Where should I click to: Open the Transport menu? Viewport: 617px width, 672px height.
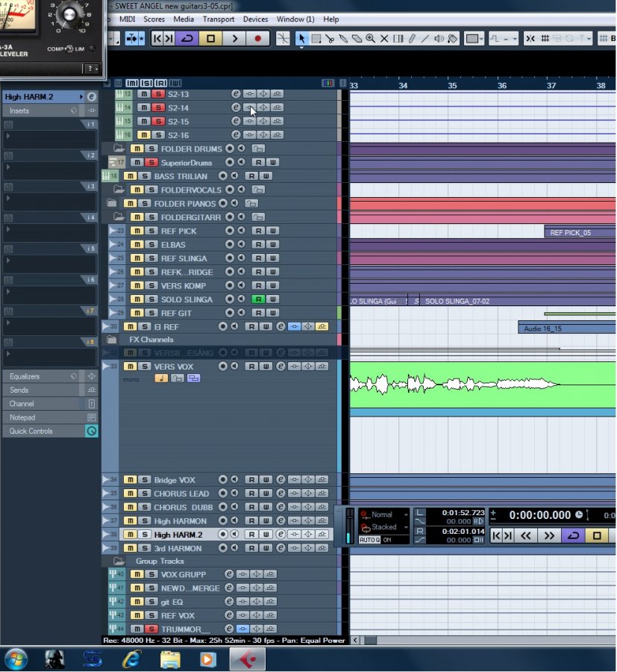click(x=218, y=19)
